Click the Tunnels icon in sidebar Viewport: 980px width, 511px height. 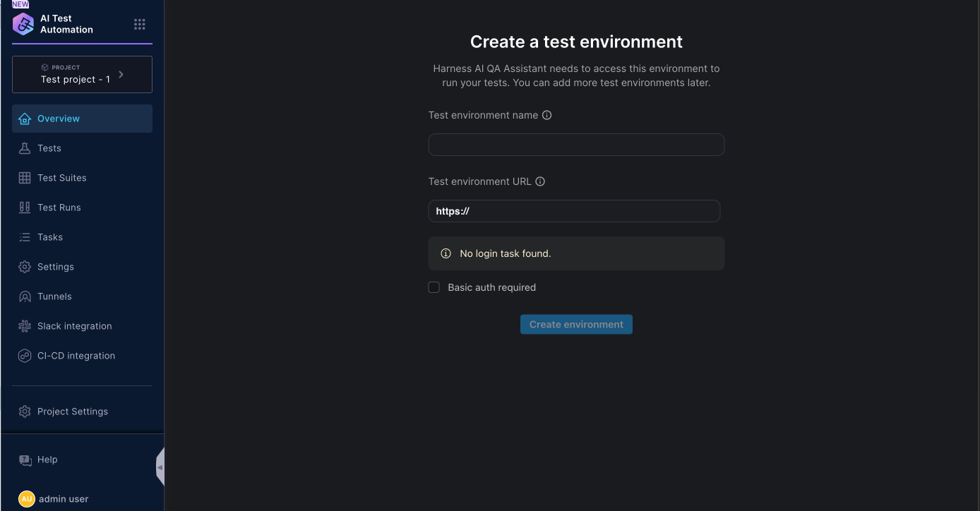25,296
